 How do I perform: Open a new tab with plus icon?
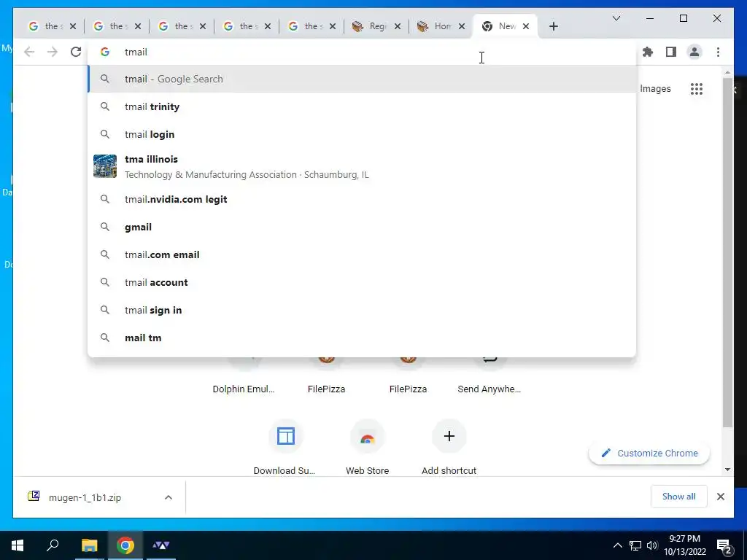553,26
